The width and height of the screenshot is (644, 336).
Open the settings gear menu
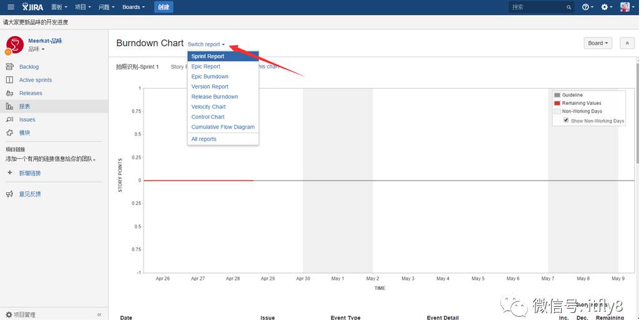pos(607,7)
